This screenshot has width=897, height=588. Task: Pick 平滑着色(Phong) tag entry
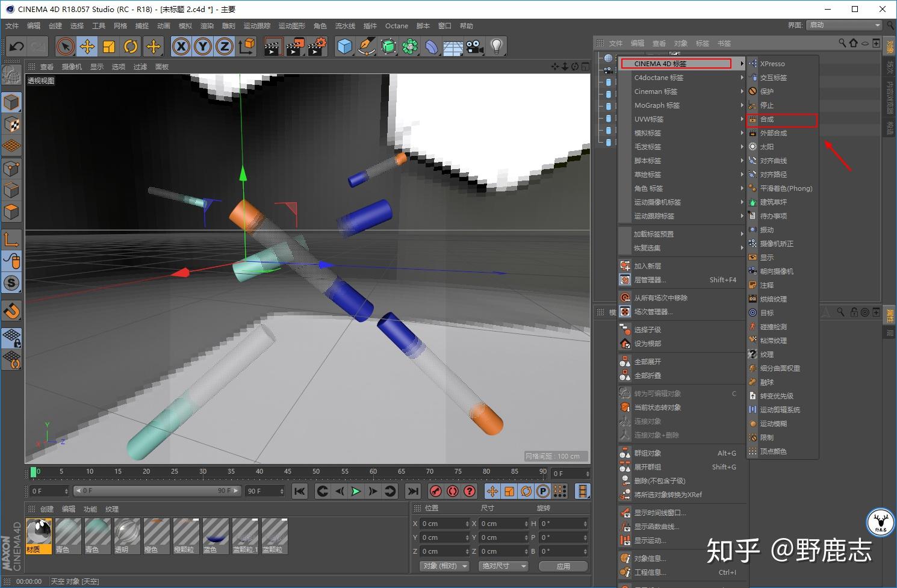(782, 188)
